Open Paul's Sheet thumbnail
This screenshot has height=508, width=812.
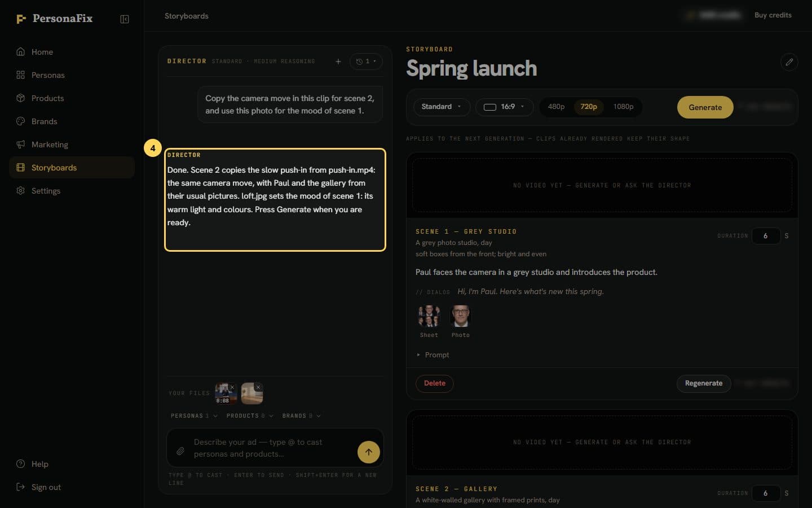429,317
